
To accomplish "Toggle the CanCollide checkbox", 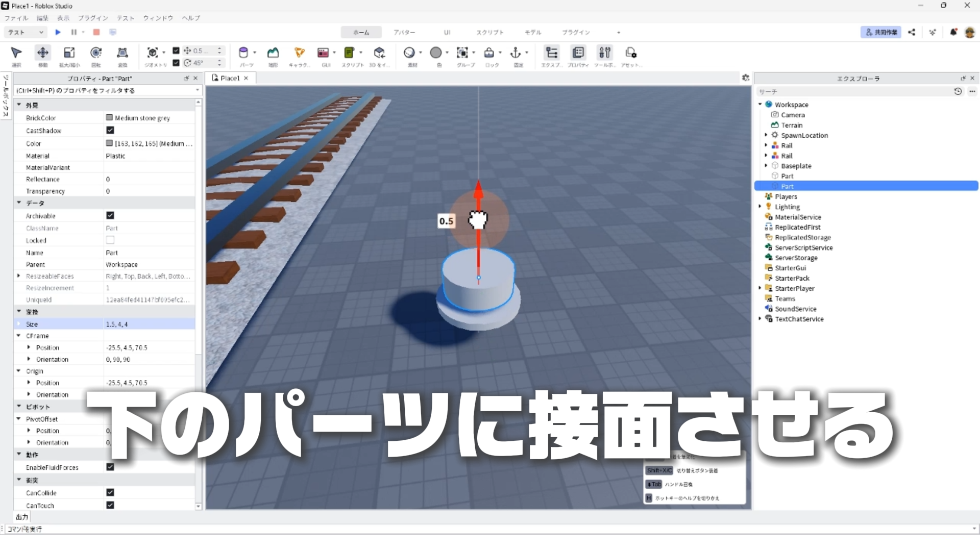I will pos(110,492).
